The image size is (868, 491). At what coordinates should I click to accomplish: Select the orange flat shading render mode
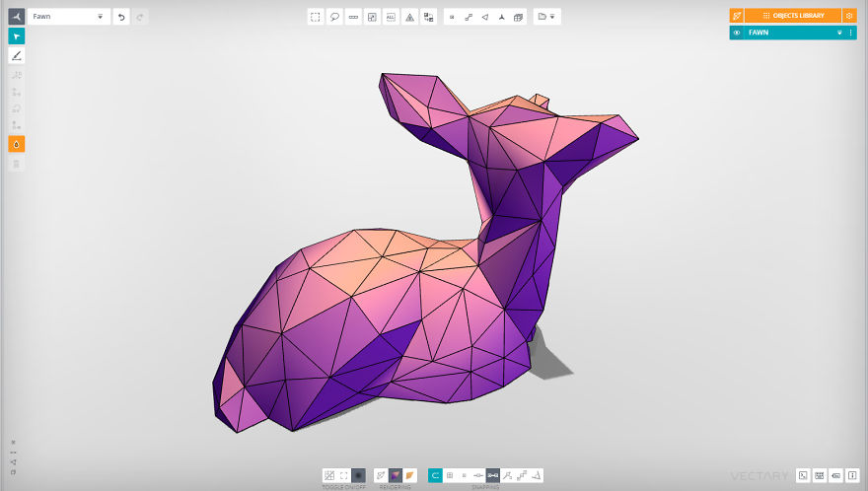pyautogui.click(x=410, y=475)
